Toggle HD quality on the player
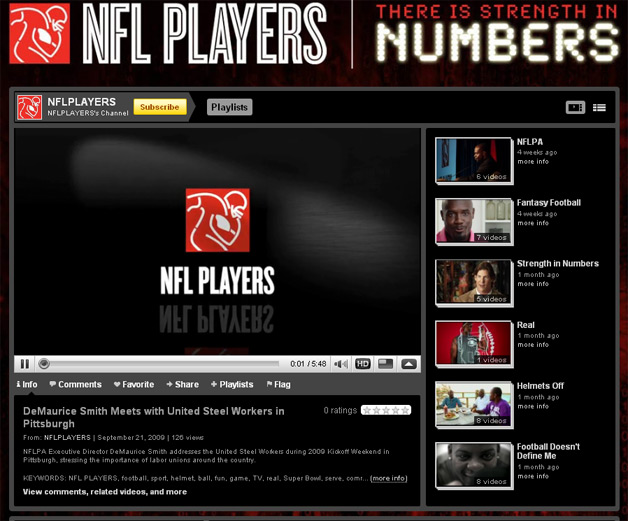The image size is (628, 521). (362, 364)
